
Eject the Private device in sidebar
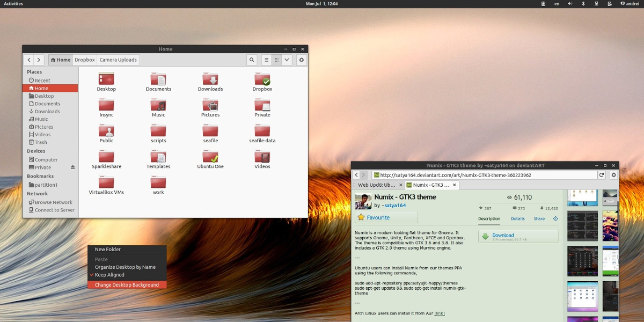(x=73, y=167)
